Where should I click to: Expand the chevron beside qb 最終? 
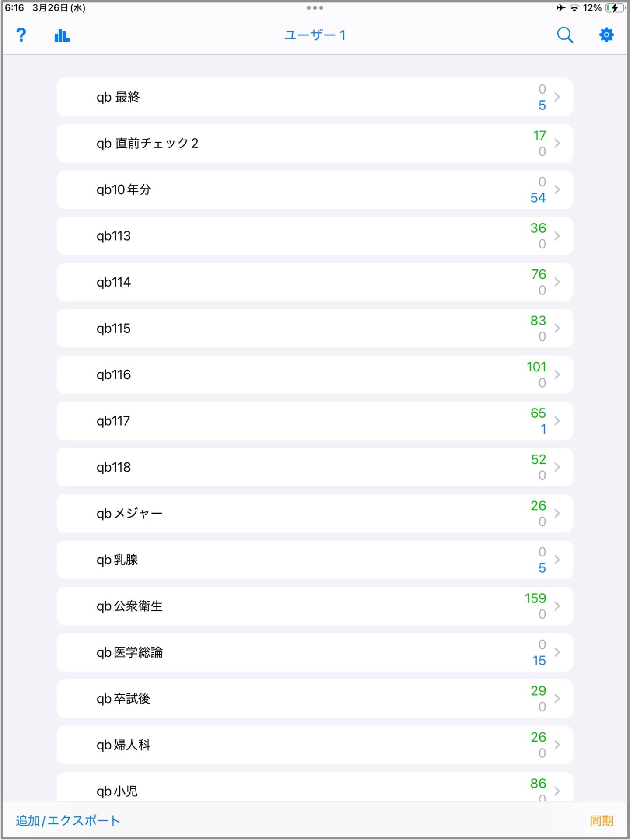pos(557,97)
